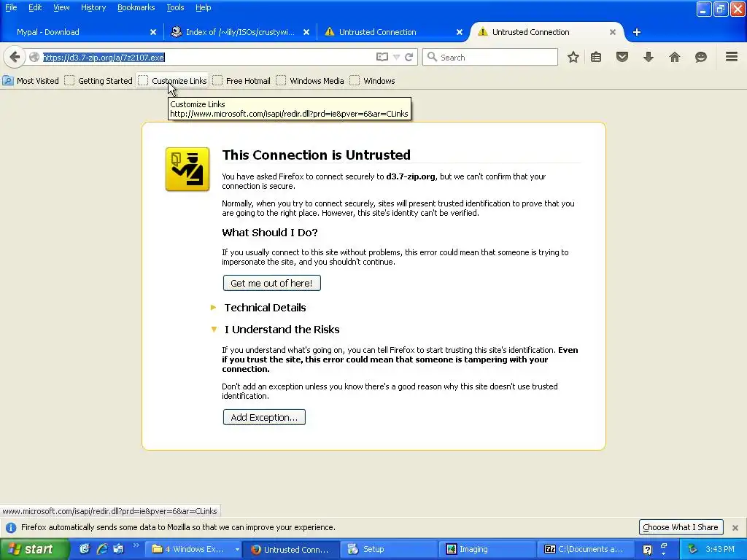Click the globe site identity icon

coord(34,57)
